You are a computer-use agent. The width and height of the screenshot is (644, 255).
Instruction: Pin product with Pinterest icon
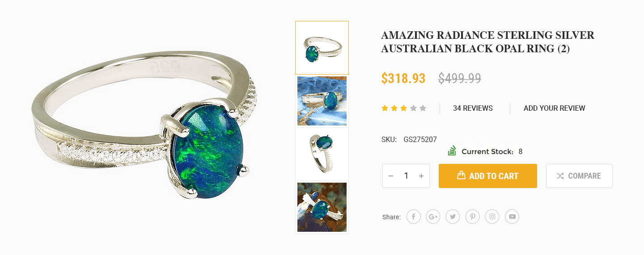tap(473, 217)
